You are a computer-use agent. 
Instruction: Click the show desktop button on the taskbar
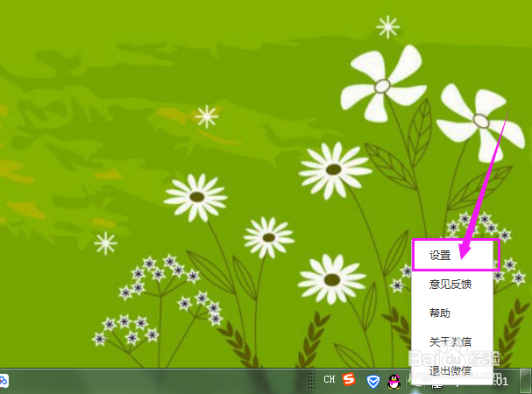(526, 381)
